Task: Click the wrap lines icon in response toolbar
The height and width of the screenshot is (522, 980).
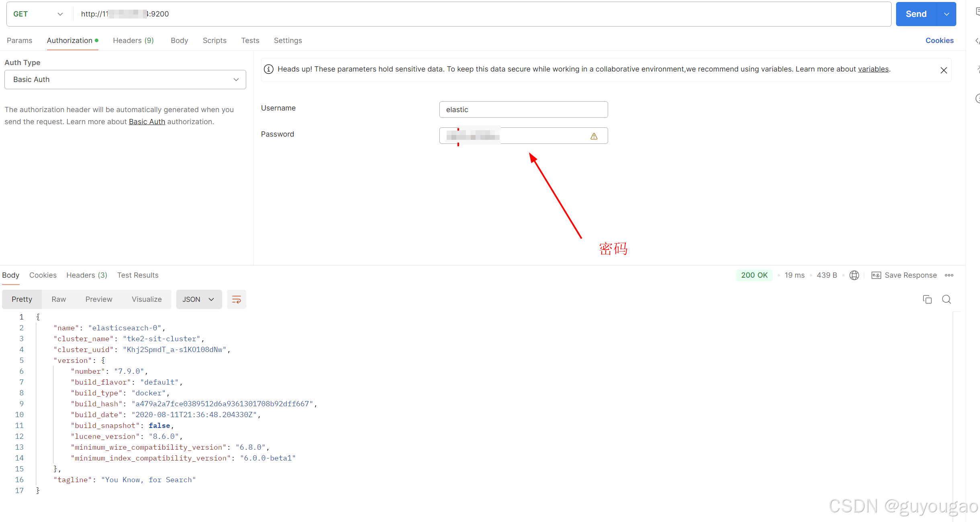Action: pyautogui.click(x=236, y=299)
